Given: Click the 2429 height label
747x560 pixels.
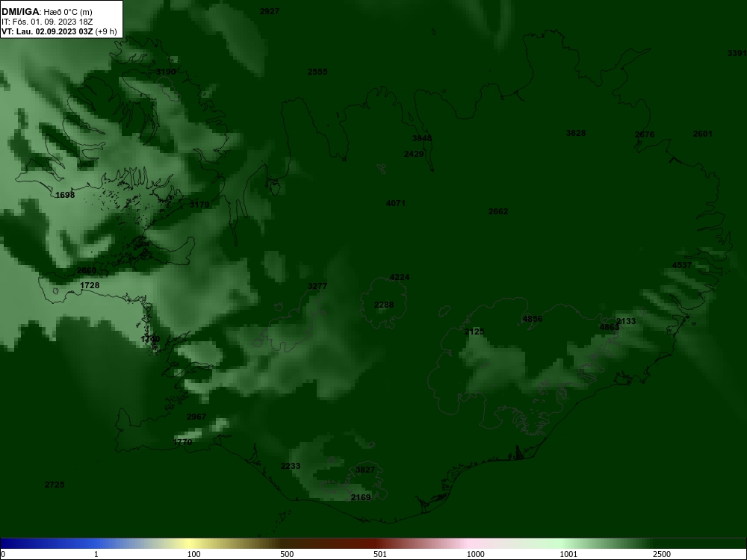Looking at the screenshot, I should click(414, 155).
